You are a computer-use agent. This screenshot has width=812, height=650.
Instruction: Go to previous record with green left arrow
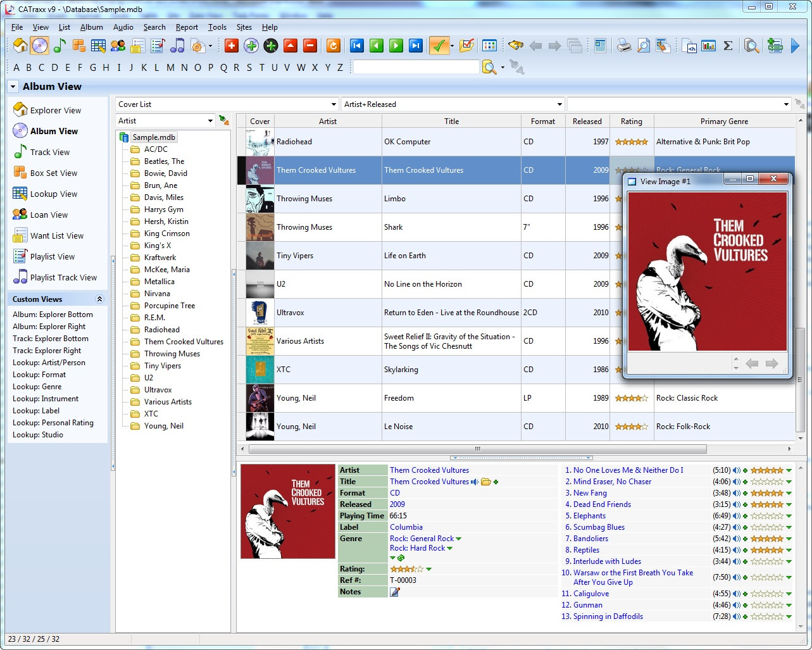pos(377,46)
